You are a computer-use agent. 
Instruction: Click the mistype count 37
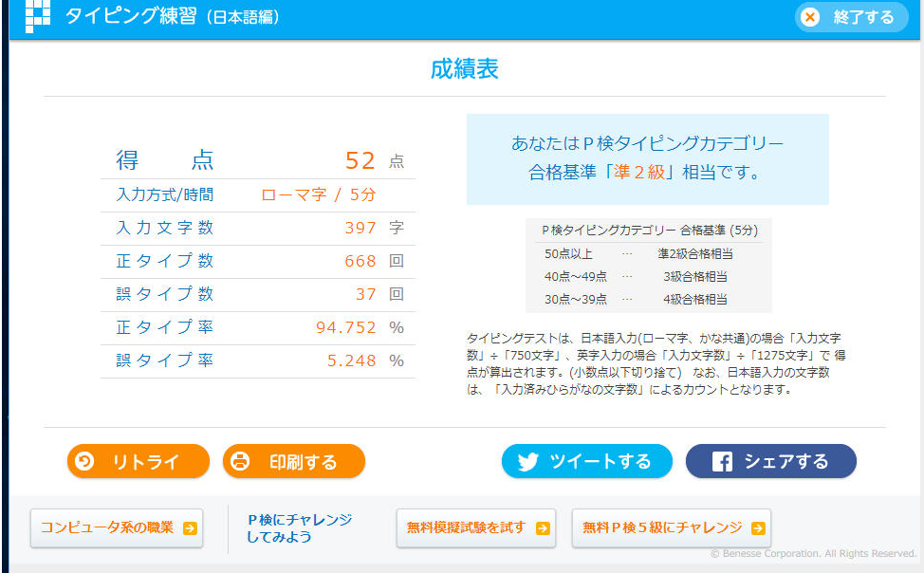coord(366,294)
